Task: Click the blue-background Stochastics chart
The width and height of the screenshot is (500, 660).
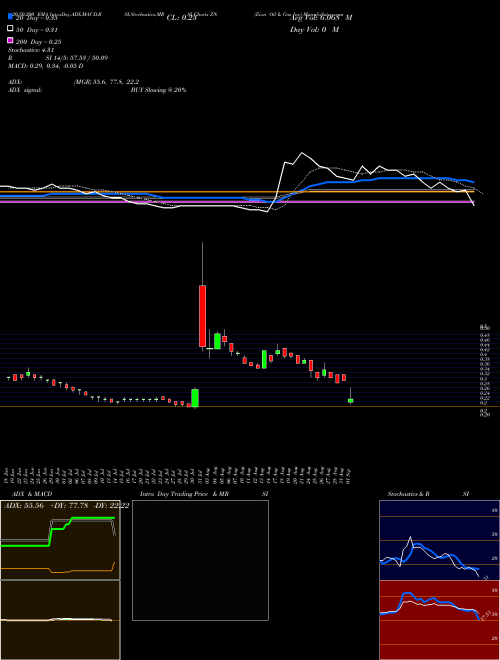Action: point(439,540)
